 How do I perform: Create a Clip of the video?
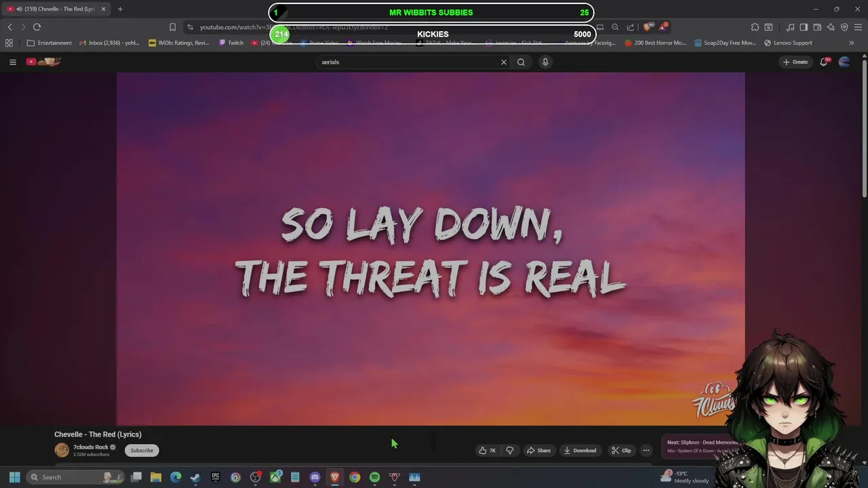(x=620, y=450)
